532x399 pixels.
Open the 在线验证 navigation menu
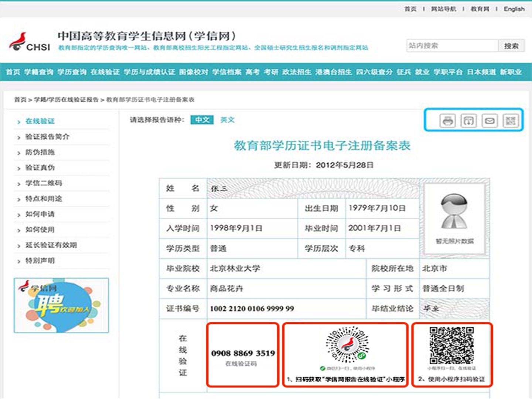click(106, 72)
